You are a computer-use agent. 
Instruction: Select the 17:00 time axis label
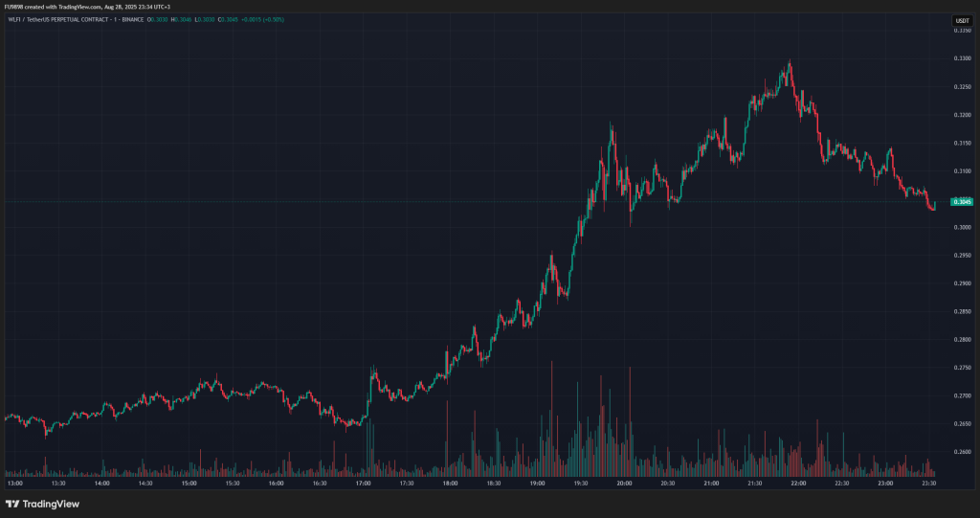[x=363, y=483]
